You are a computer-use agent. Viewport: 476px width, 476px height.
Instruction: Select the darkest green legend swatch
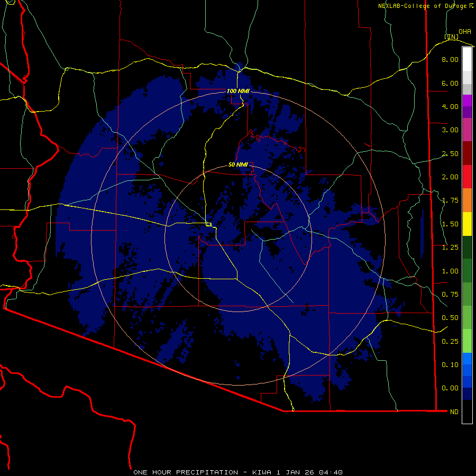click(x=467, y=247)
